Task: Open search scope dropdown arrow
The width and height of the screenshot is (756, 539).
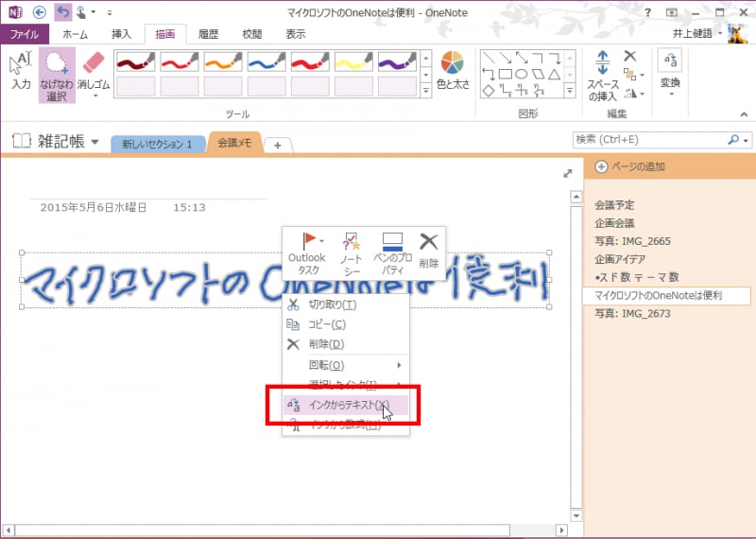Action: [x=746, y=140]
